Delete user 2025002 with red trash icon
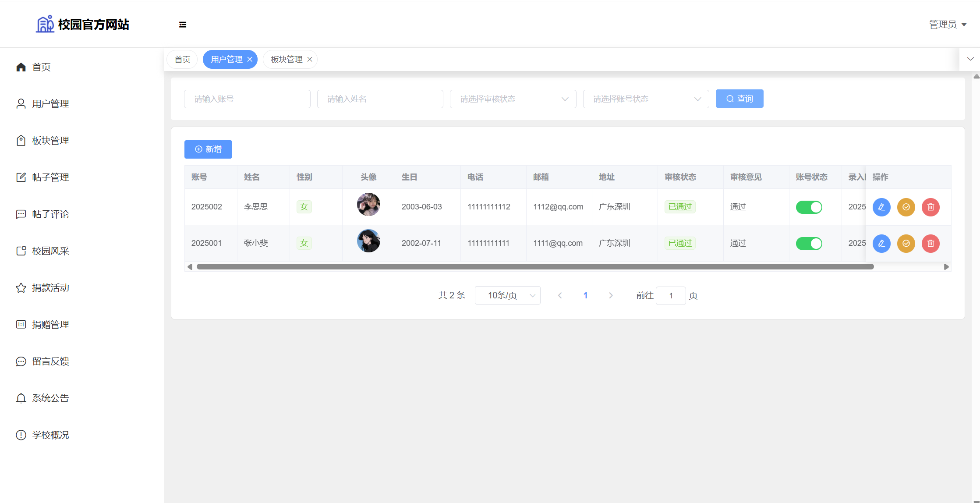 [x=930, y=207]
